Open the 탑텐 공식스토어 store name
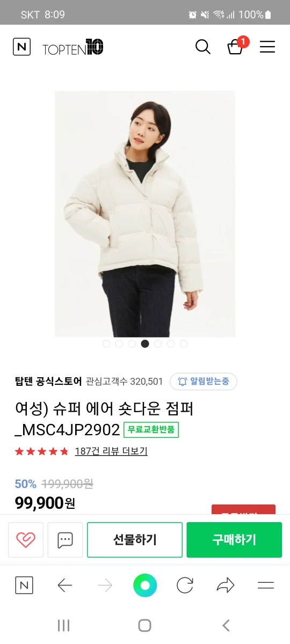 tap(48, 382)
